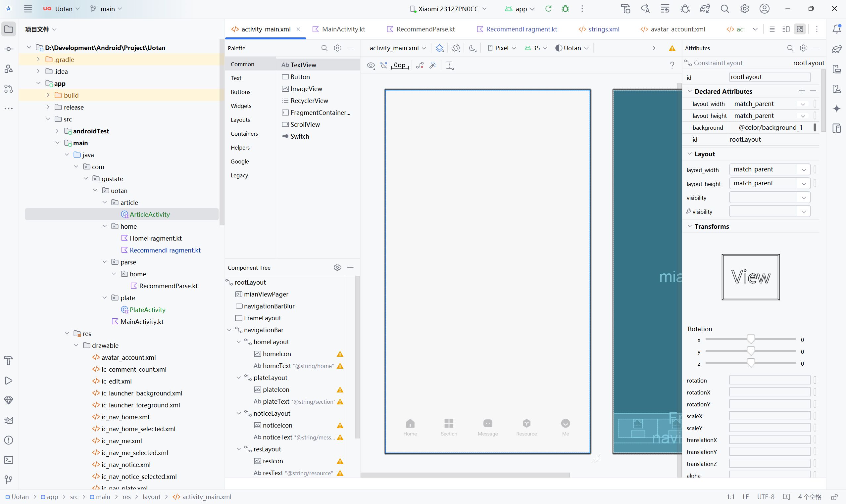Open Palette settings gear
The width and height of the screenshot is (846, 504).
click(337, 48)
